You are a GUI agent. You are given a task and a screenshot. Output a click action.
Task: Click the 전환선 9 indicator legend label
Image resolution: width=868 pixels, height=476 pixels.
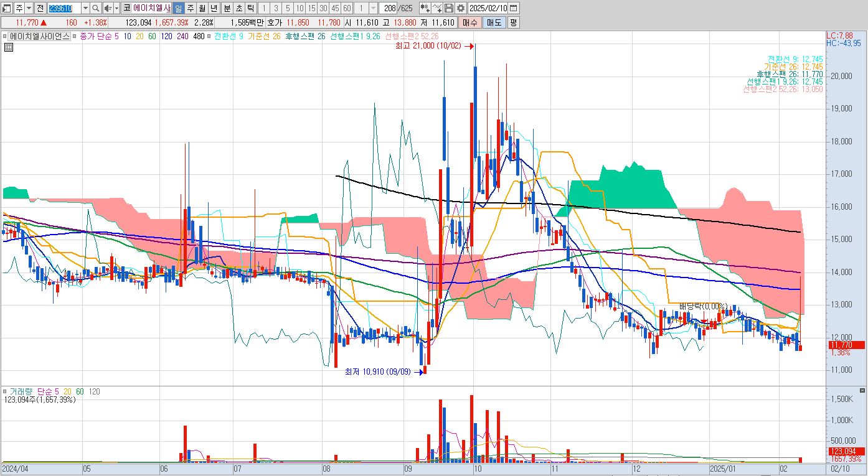point(229,36)
